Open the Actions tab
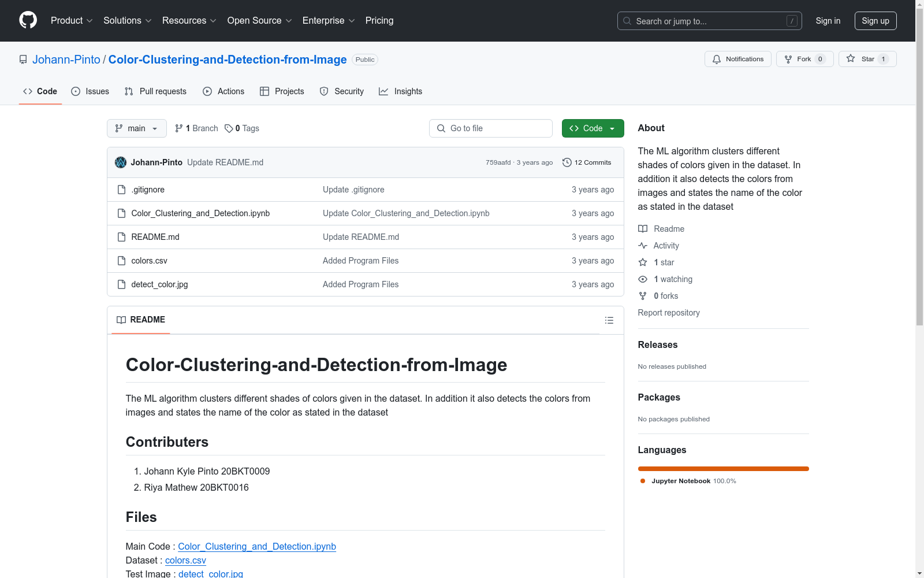924x578 pixels. 223,91
